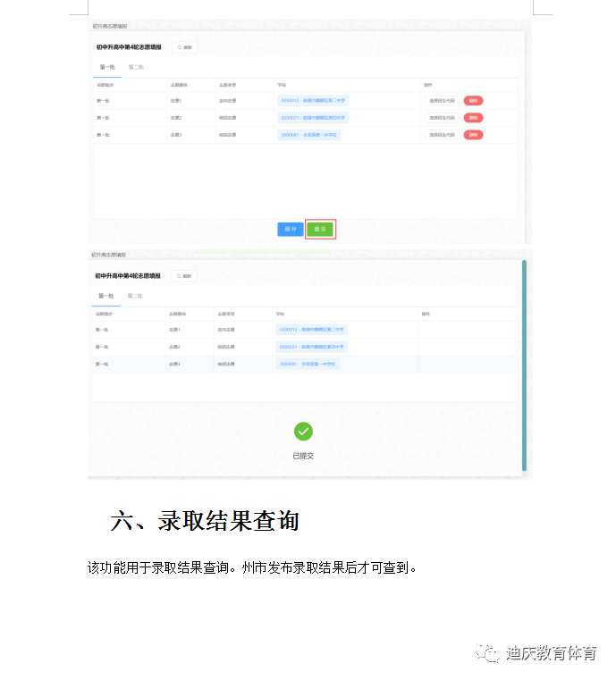Click the 刷新 refresh button in upper form

[x=185, y=47]
